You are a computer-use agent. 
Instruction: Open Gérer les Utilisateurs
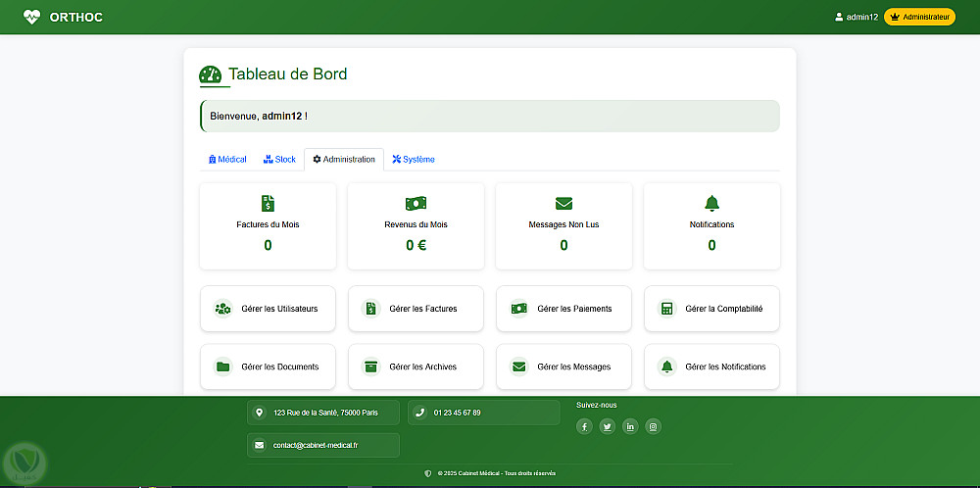coord(268,309)
